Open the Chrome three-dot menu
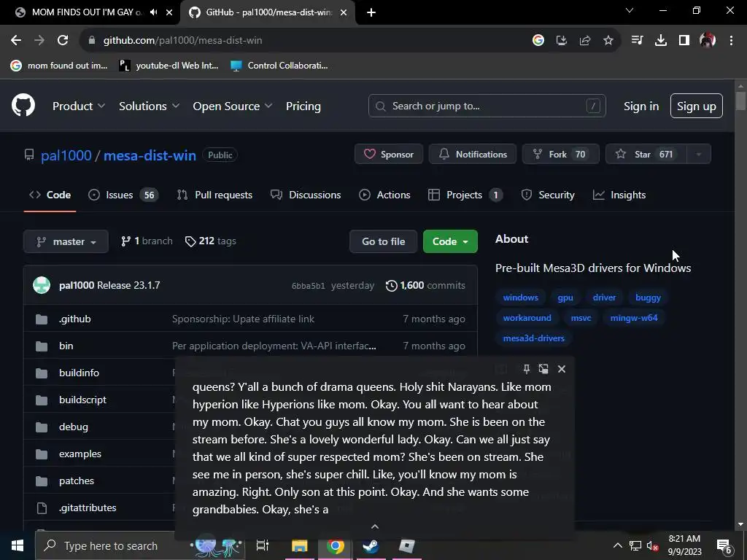This screenshot has width=747, height=560. tap(731, 41)
